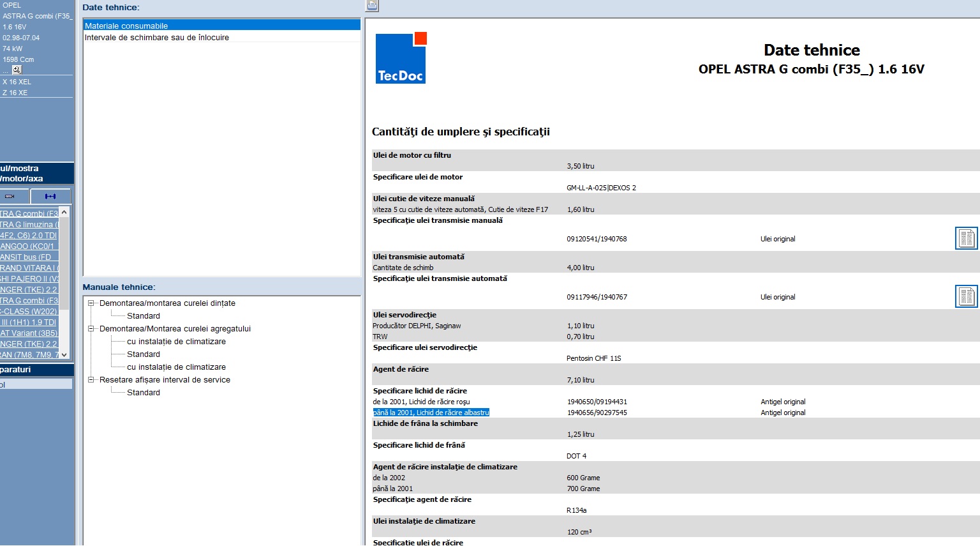Open first 'cu instalație de climatizare' item

(x=176, y=342)
